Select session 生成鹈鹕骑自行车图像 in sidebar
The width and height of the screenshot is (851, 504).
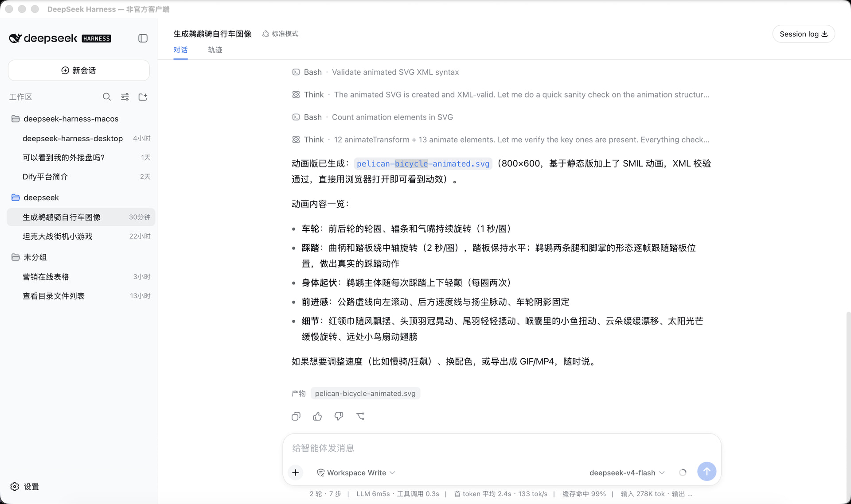(x=81, y=217)
